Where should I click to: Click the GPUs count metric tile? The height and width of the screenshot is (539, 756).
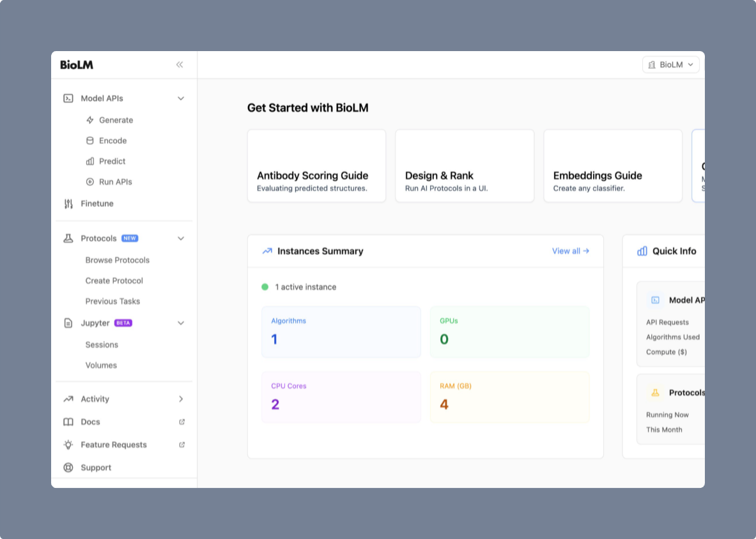[509, 331]
